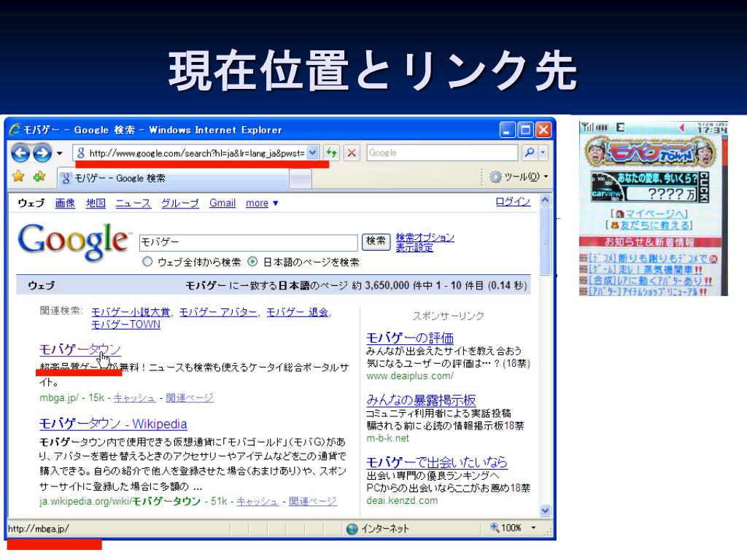The width and height of the screenshot is (747, 560).
Task: Click the http://mbga.jp/ status bar text
Action: coord(39,529)
